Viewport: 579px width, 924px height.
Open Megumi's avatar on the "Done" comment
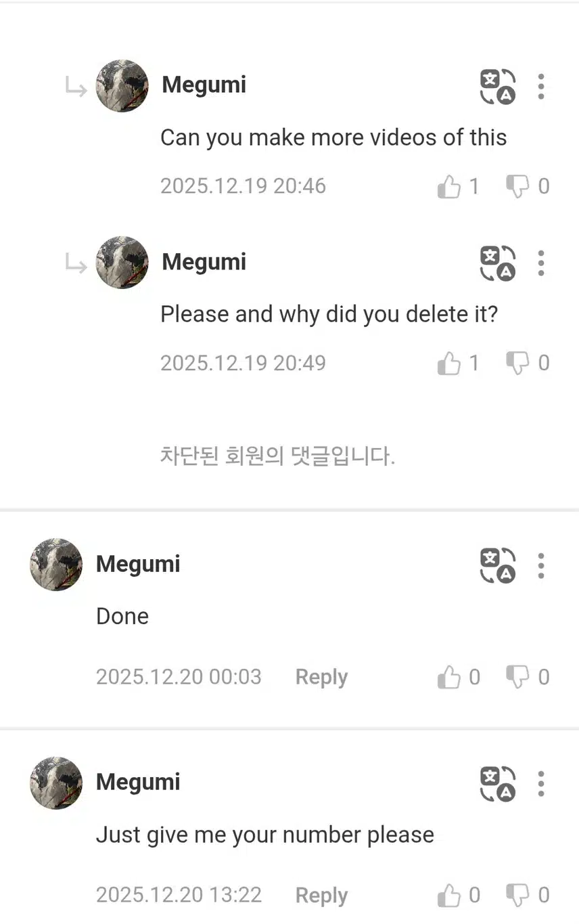(56, 565)
